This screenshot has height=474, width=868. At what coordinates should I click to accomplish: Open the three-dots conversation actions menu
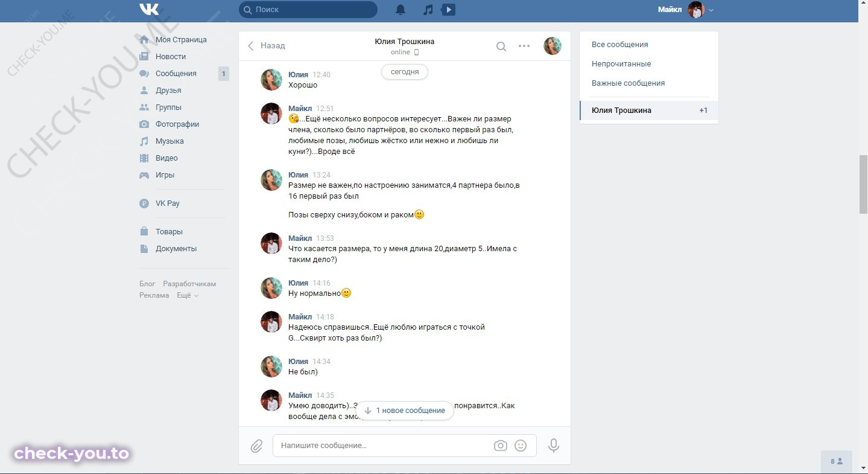pos(524,46)
